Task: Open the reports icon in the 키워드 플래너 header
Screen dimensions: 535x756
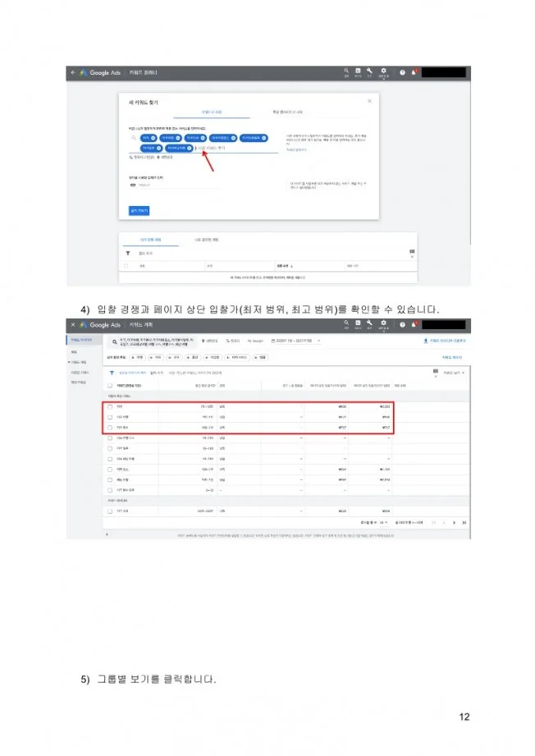Action: point(358,71)
